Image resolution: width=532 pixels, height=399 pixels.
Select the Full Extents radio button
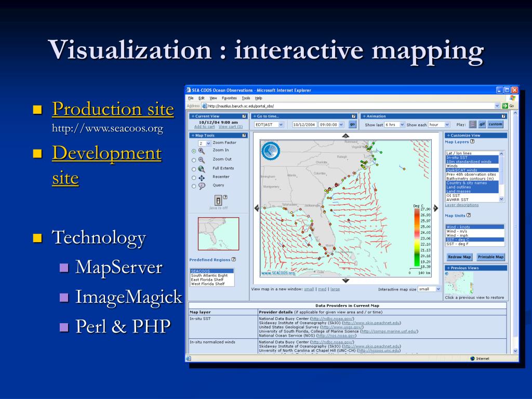[x=194, y=169]
